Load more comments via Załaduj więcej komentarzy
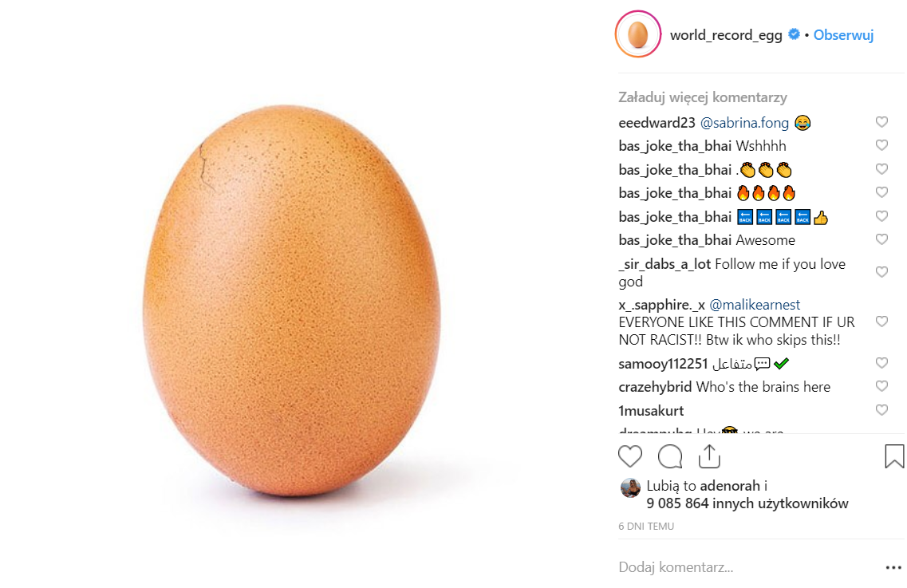 coord(703,97)
